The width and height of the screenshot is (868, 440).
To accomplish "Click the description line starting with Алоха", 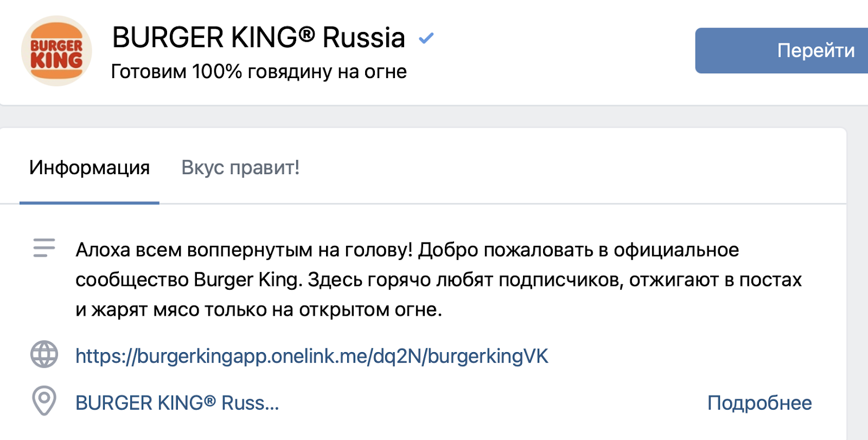I will click(x=407, y=250).
